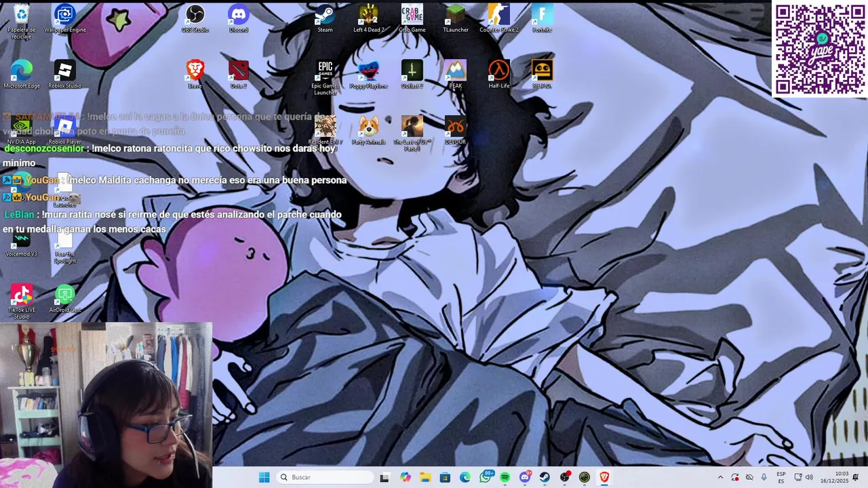Select the Steam desktop shortcut
Image resolution: width=868 pixels, height=488 pixels.
point(325,18)
